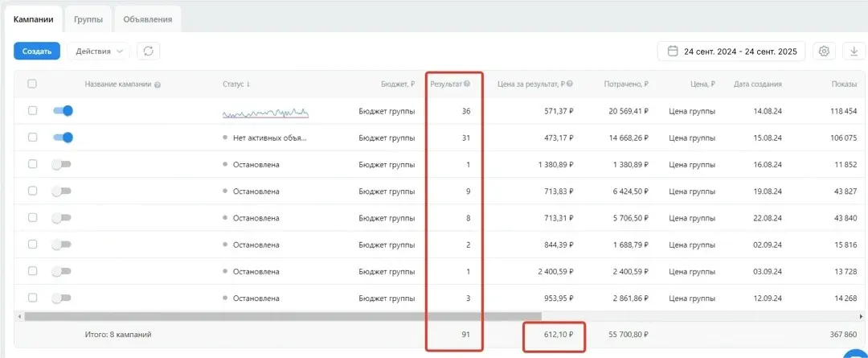Tick the select-all checkbox in table header
Image resolution: width=868 pixels, height=358 pixels.
tap(32, 84)
